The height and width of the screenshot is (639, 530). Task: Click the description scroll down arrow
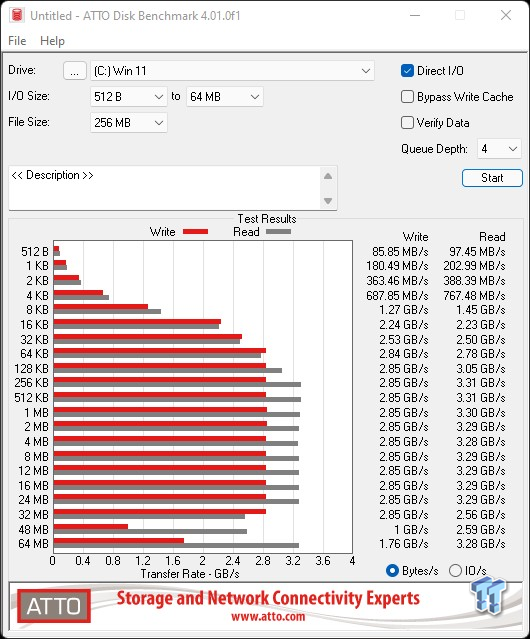[328, 201]
